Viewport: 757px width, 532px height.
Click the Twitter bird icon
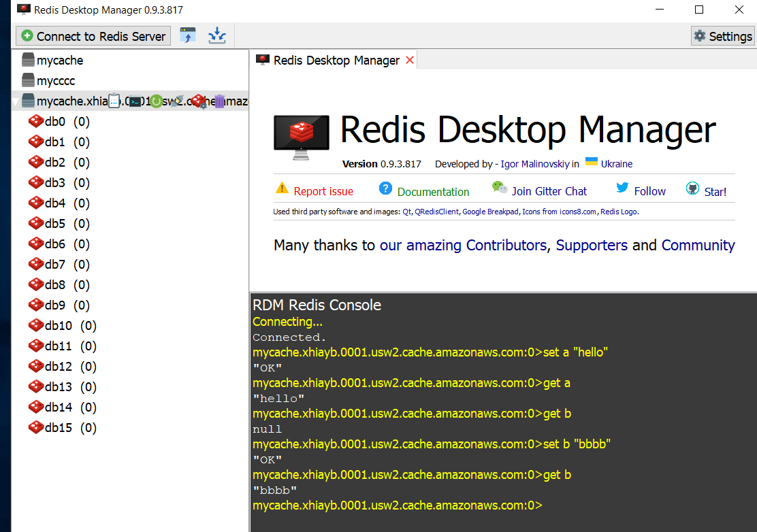click(x=622, y=187)
